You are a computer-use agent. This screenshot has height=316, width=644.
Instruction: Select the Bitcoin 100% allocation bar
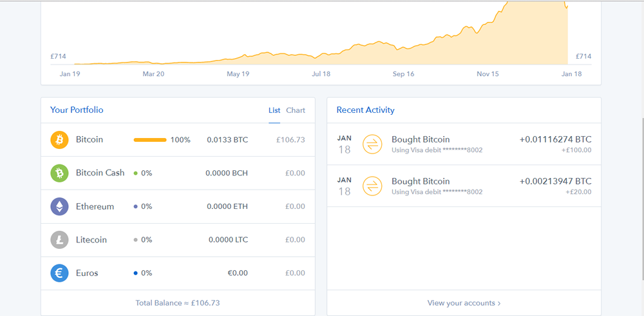click(150, 140)
